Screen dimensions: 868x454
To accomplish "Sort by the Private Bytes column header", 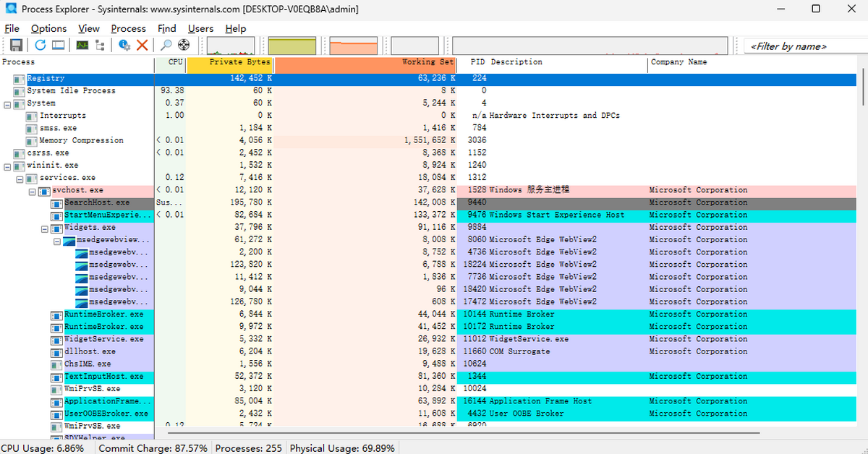I will pyautogui.click(x=230, y=63).
